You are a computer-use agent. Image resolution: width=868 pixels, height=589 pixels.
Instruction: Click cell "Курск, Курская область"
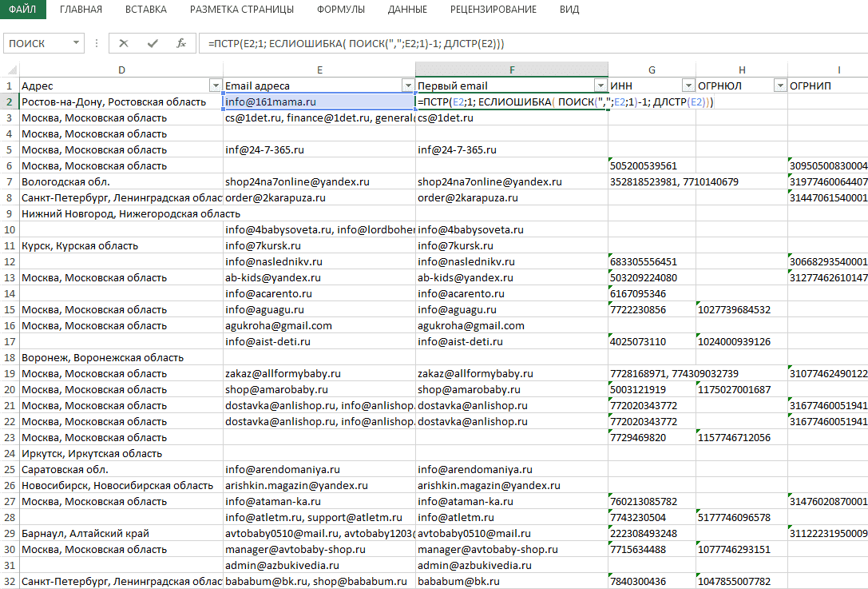pos(121,246)
